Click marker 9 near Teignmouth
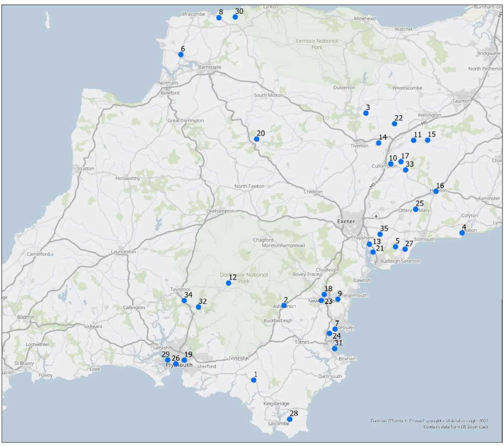The width and height of the screenshot is (504, 446). pos(338,299)
